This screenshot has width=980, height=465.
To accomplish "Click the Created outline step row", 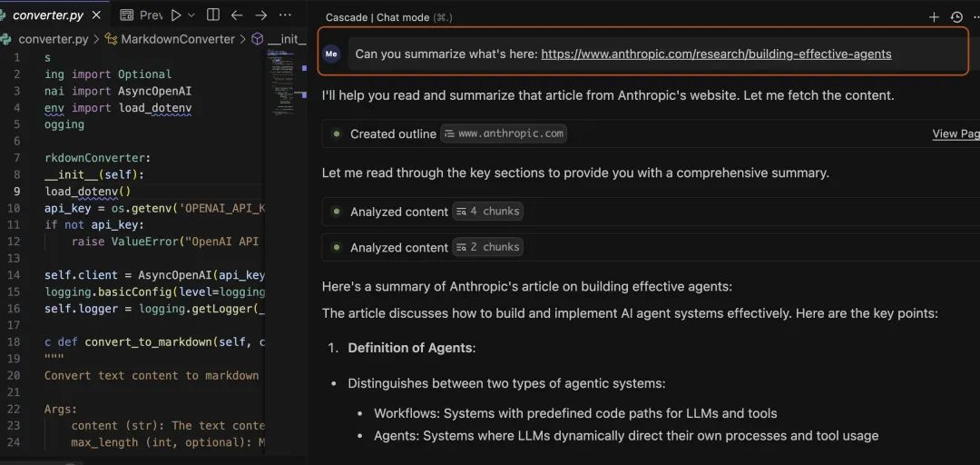I will pyautogui.click(x=651, y=134).
